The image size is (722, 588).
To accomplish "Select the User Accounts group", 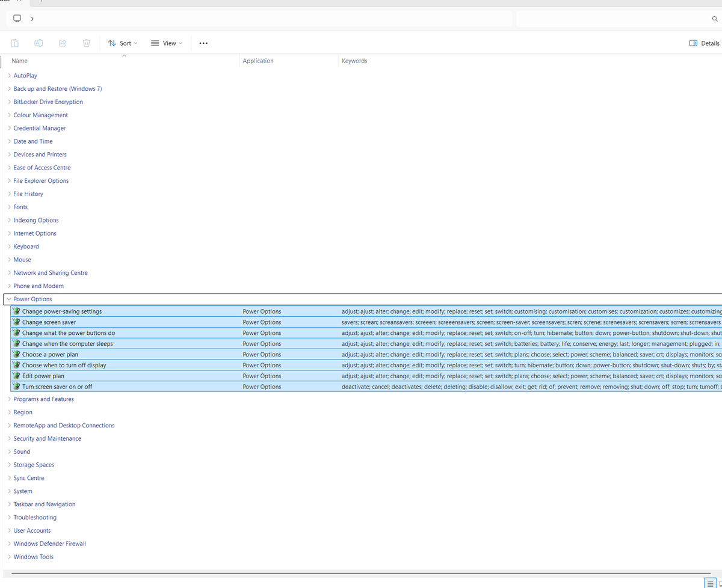I will click(32, 531).
